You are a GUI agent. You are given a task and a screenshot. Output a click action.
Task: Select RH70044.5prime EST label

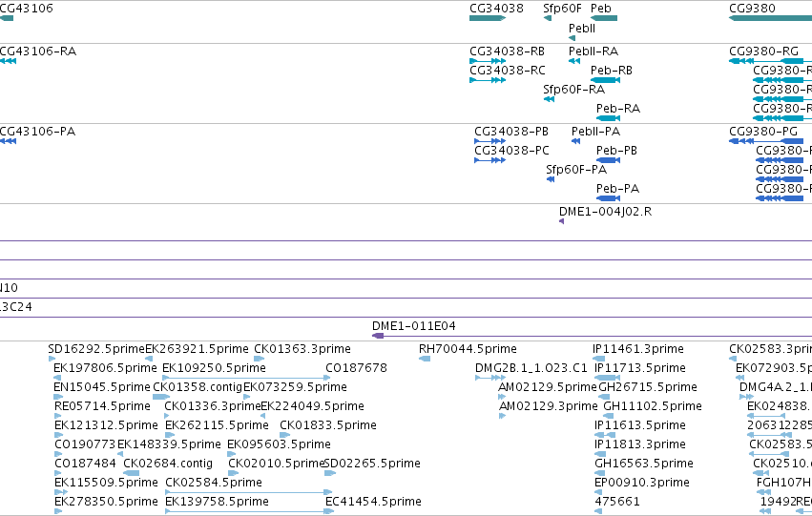click(x=468, y=349)
